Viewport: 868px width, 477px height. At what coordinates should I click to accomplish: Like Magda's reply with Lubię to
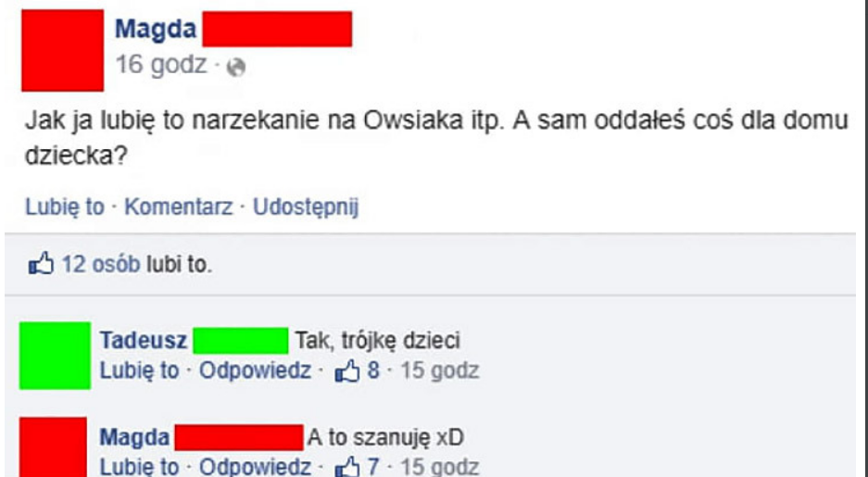(x=140, y=467)
